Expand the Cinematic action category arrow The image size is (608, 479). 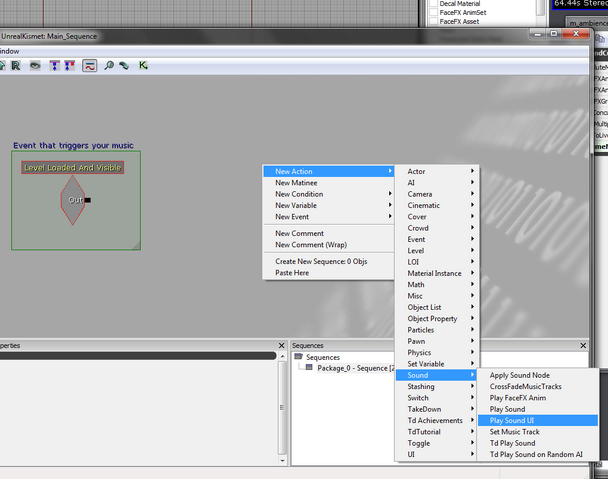[x=472, y=205]
